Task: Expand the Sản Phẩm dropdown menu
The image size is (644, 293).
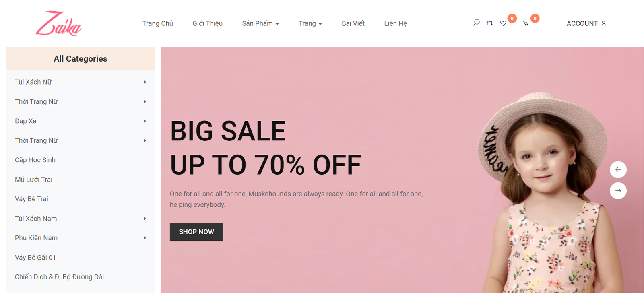Action: [x=260, y=23]
